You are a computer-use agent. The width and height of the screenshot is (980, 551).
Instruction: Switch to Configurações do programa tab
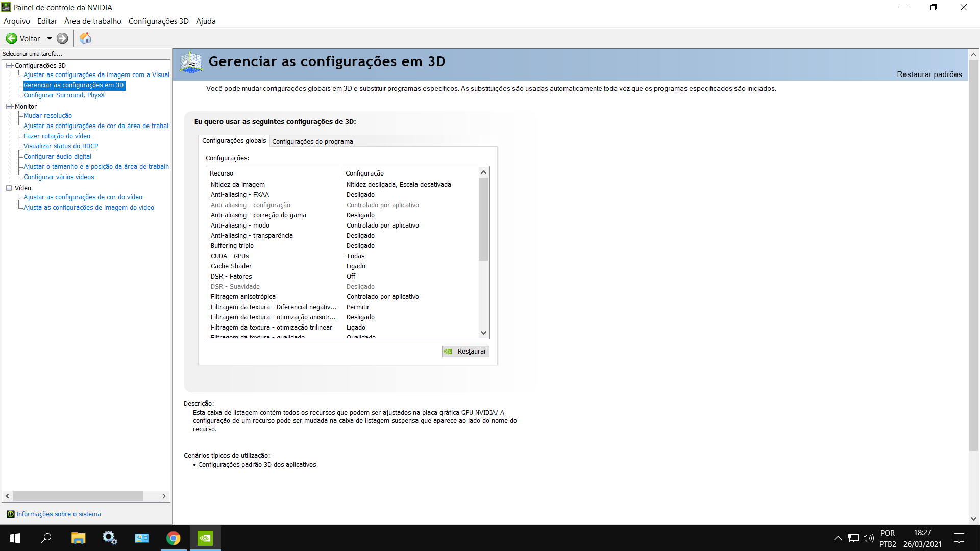312,142
